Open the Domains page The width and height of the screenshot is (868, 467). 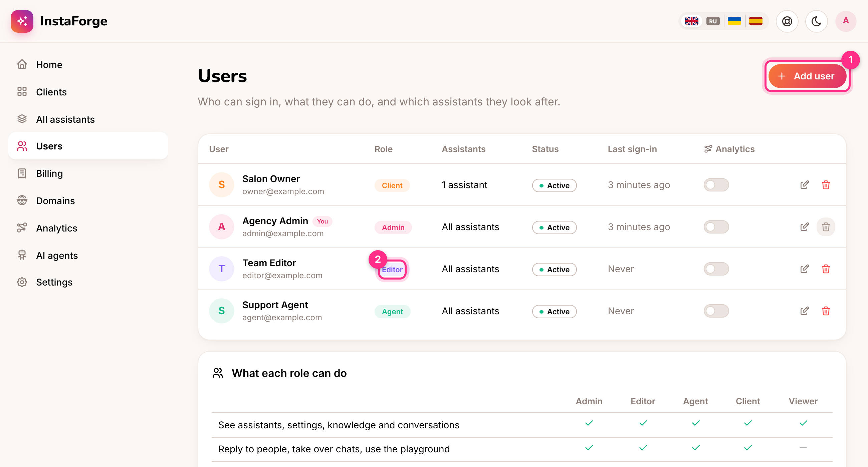click(88, 201)
